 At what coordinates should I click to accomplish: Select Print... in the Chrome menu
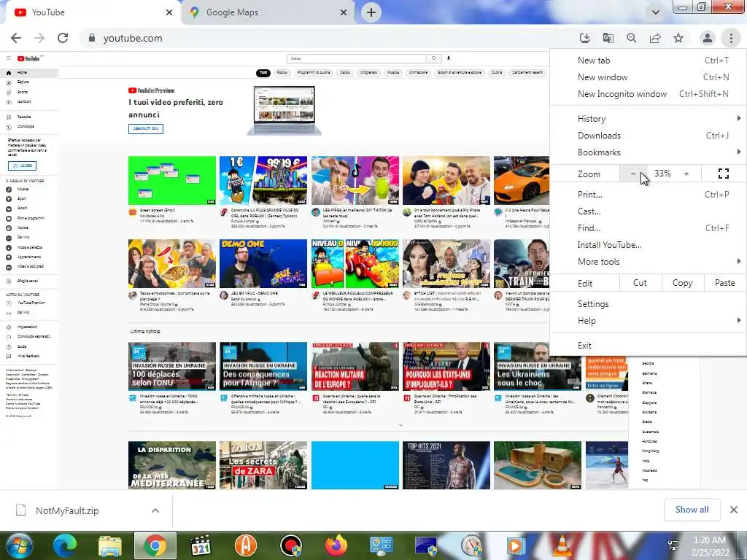(x=648, y=194)
